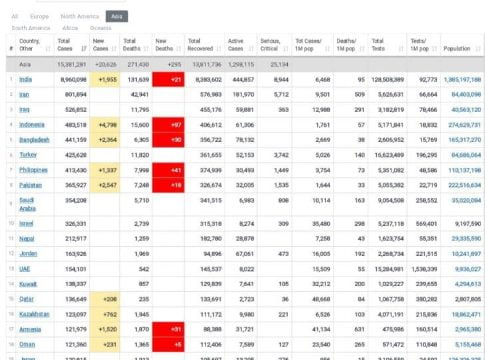Select Qatar's new cases yellow cell
The image size is (485, 360).
point(104,299)
